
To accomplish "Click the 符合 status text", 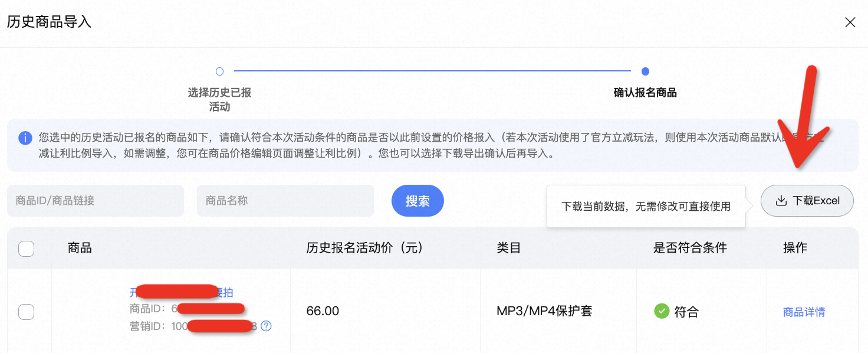I will tap(686, 312).
